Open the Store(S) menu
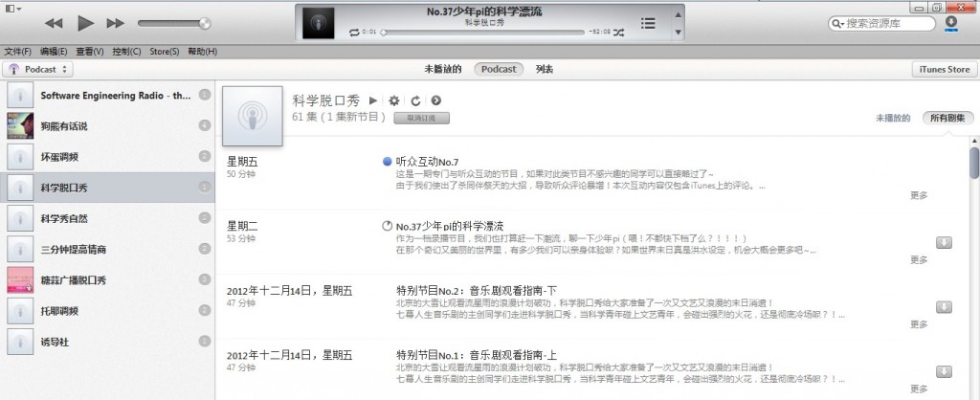 pyautogui.click(x=165, y=52)
